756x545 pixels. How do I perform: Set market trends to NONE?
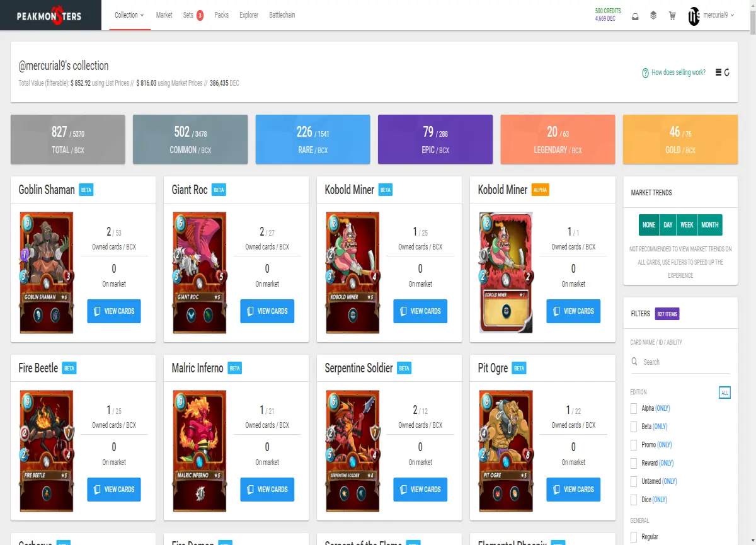pos(649,225)
